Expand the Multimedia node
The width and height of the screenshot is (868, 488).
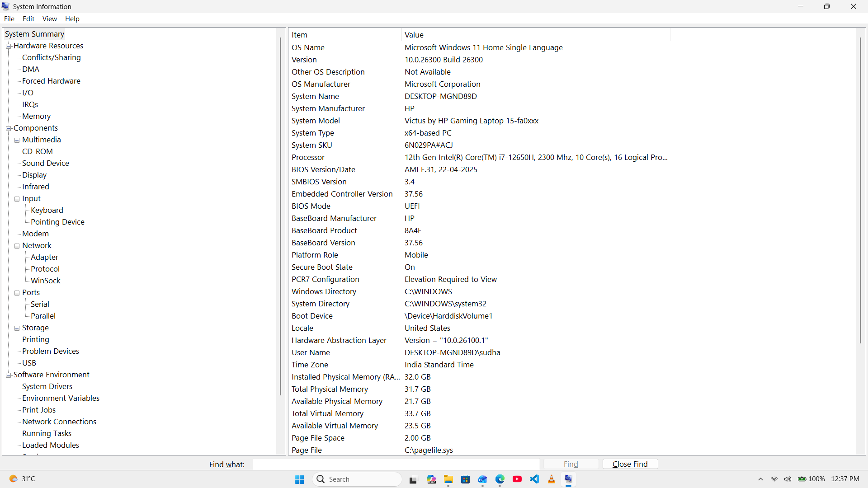coord(17,140)
